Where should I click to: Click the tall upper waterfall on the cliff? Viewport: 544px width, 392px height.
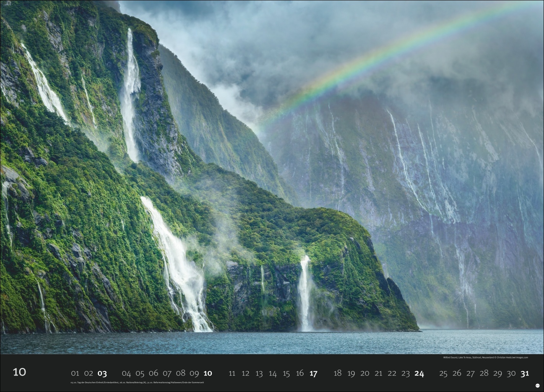(x=131, y=96)
